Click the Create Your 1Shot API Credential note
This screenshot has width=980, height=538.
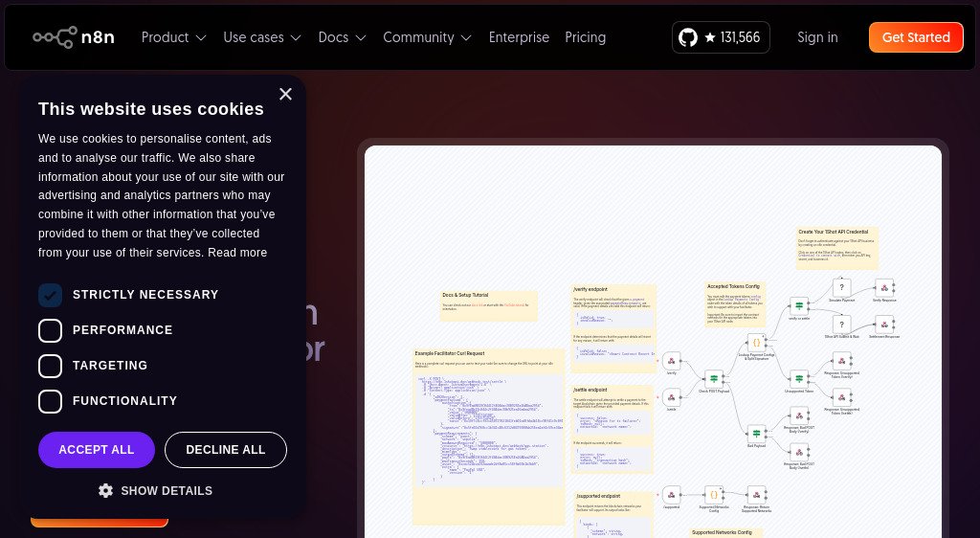[836, 248]
